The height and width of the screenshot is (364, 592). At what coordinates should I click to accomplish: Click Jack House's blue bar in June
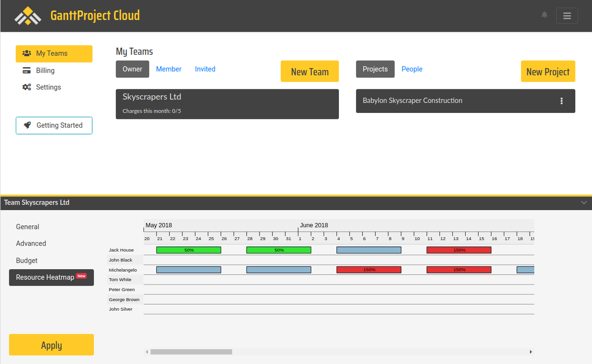[x=369, y=250]
